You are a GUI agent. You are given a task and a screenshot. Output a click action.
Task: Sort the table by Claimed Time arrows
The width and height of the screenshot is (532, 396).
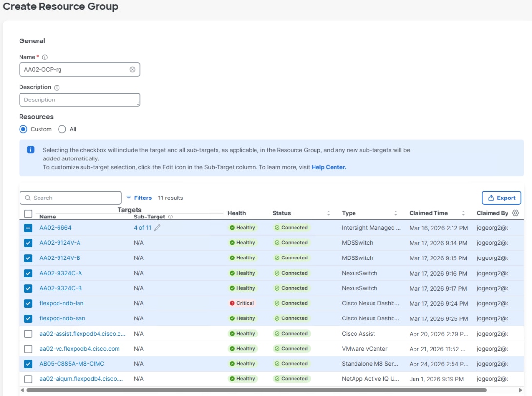coord(463,213)
